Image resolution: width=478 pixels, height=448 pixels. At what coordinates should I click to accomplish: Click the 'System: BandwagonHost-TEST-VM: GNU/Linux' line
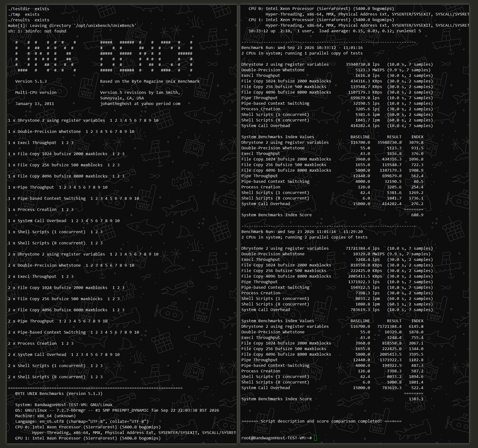point(64,405)
